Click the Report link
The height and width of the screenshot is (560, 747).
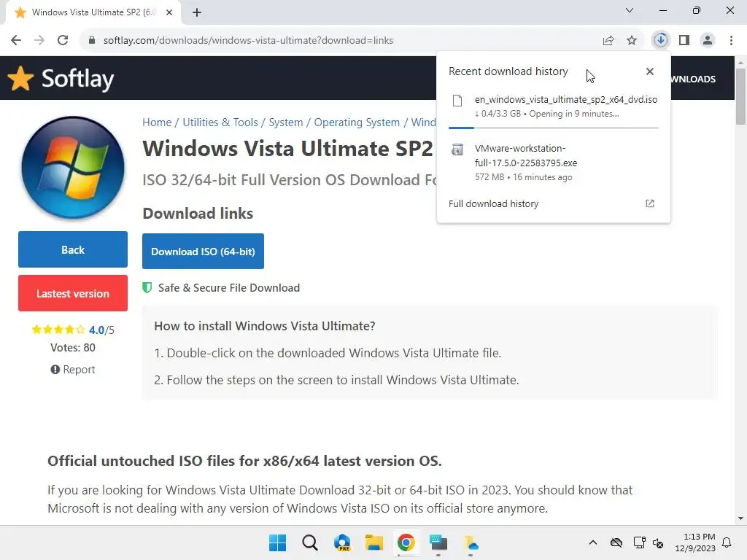click(73, 370)
